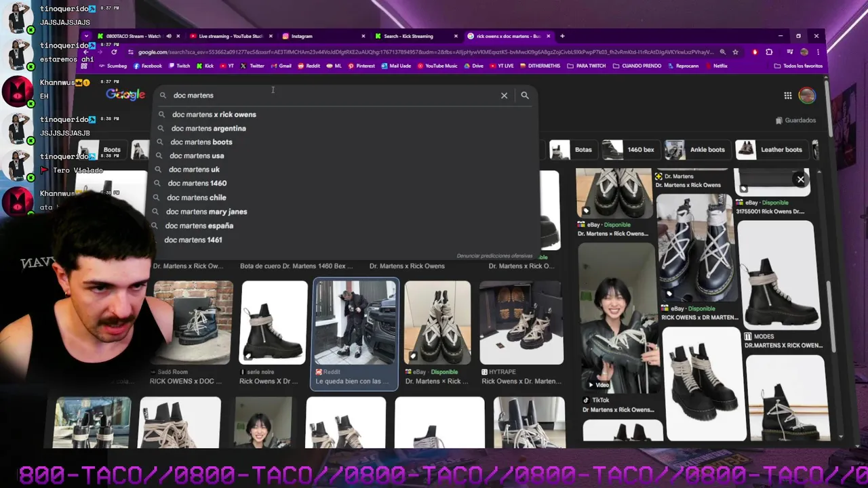Open the Facebook bookmark
The height and width of the screenshot is (488, 868).
(148, 66)
